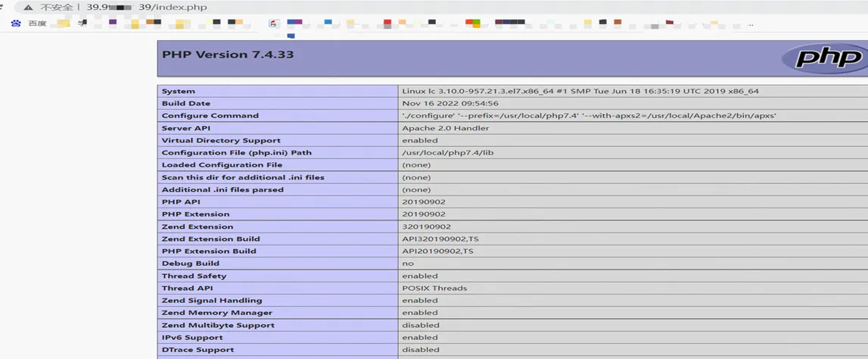Click the not-secure warning triangle icon
The image size is (868, 359).
click(28, 8)
